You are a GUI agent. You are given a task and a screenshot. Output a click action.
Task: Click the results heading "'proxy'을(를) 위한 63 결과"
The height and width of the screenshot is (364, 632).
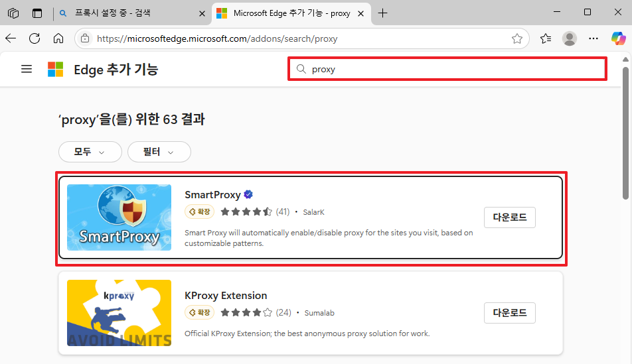[x=132, y=119]
